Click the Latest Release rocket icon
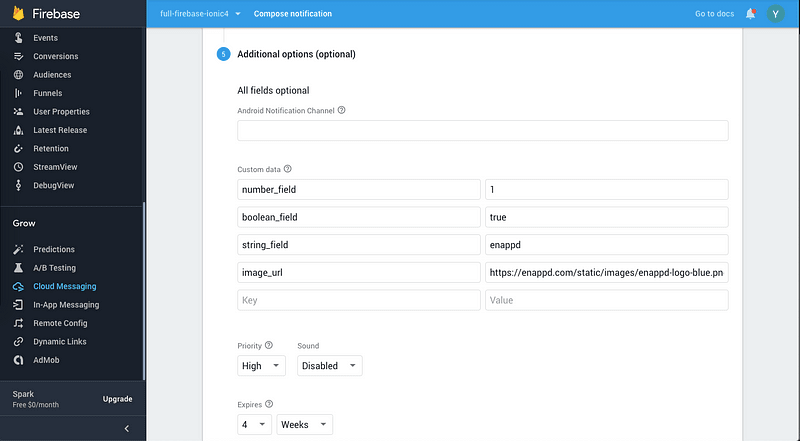The width and height of the screenshot is (800, 441). point(18,130)
